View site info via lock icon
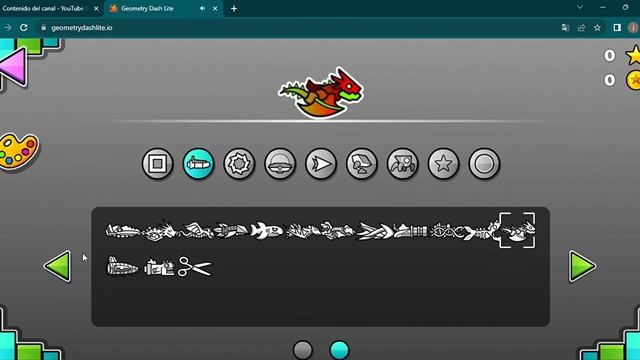This screenshot has height=360, width=640. [44, 28]
